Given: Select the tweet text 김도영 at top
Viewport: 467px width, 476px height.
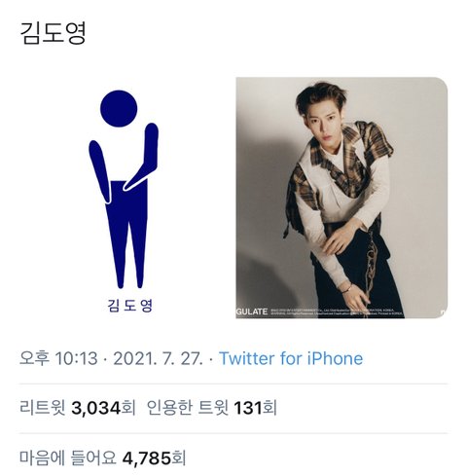Looking at the screenshot, I should point(53,33).
